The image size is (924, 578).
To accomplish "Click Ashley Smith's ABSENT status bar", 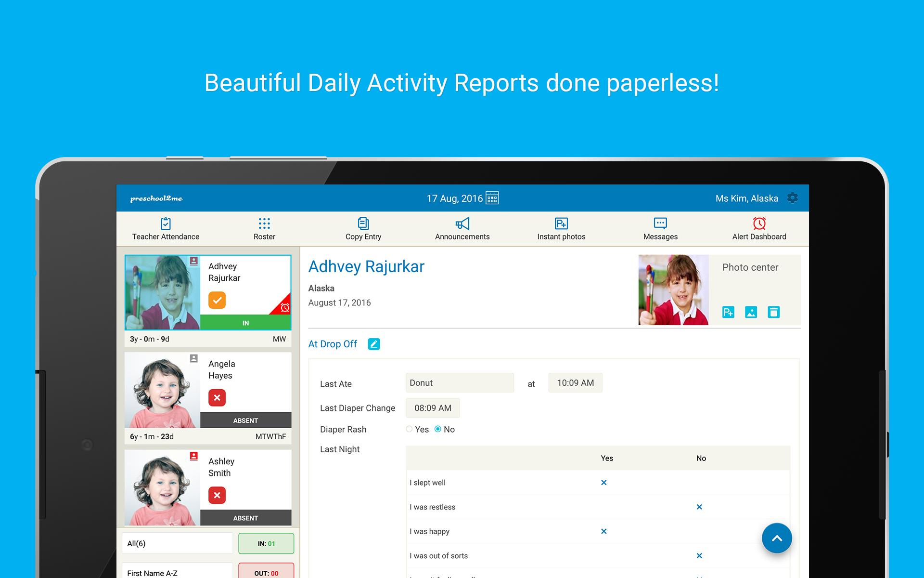I will point(245,518).
